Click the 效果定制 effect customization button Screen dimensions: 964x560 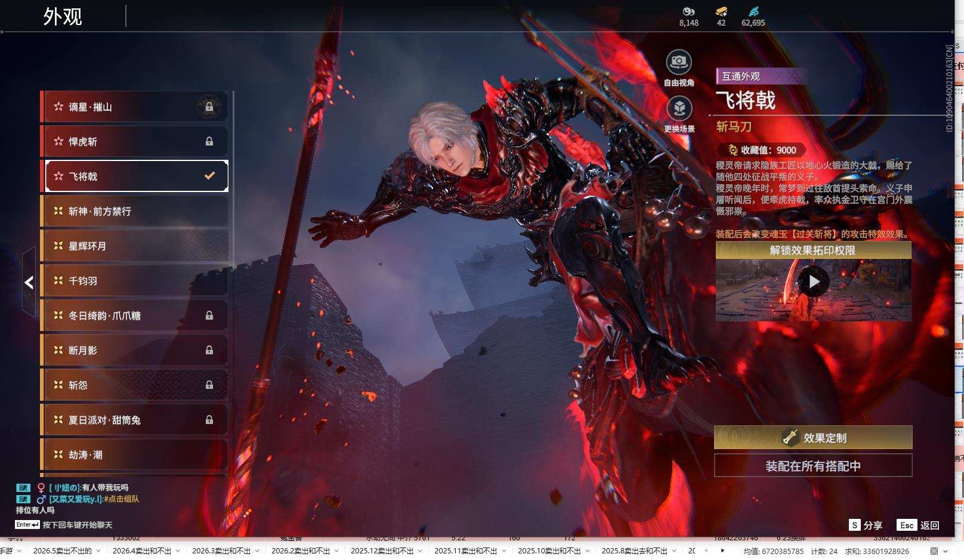[x=813, y=438]
